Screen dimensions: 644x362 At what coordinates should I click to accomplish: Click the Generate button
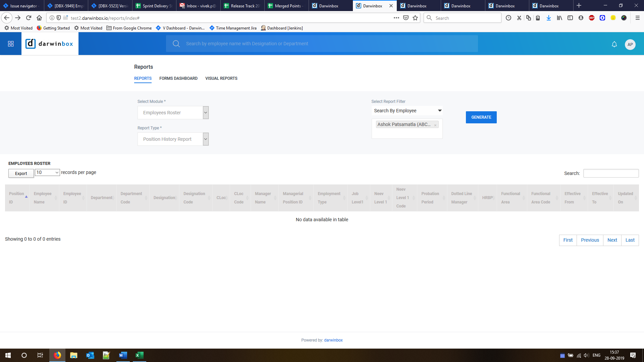point(481,117)
